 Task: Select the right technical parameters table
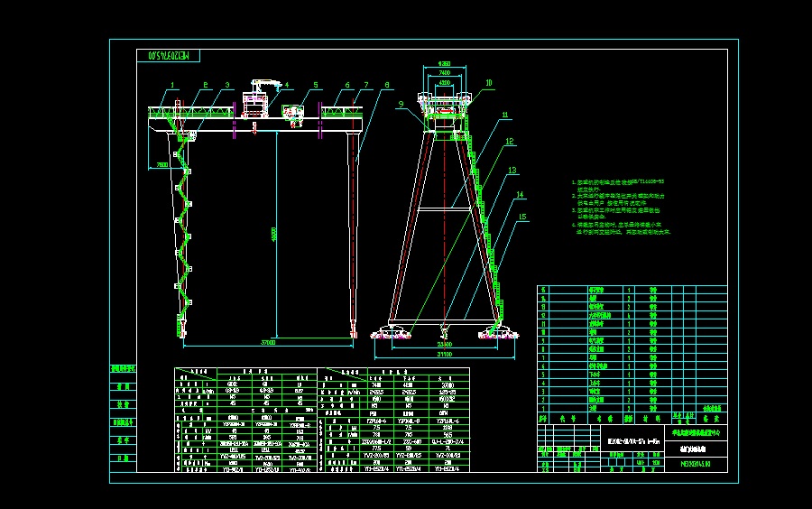[x=396, y=420]
